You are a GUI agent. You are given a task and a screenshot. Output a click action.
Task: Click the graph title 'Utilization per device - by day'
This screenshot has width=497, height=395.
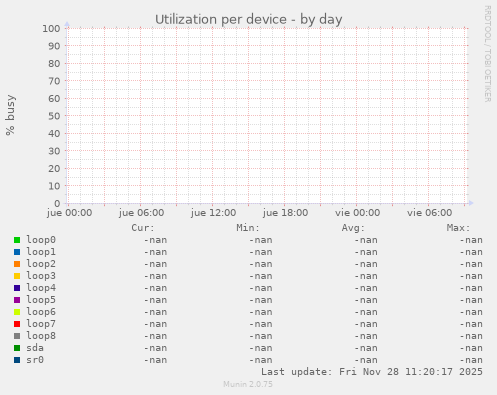(249, 19)
